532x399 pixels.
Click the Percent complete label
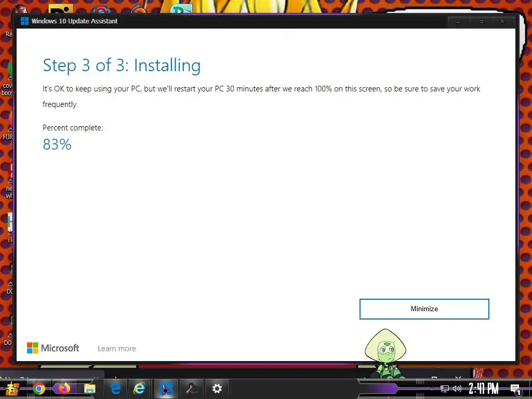[x=73, y=128]
